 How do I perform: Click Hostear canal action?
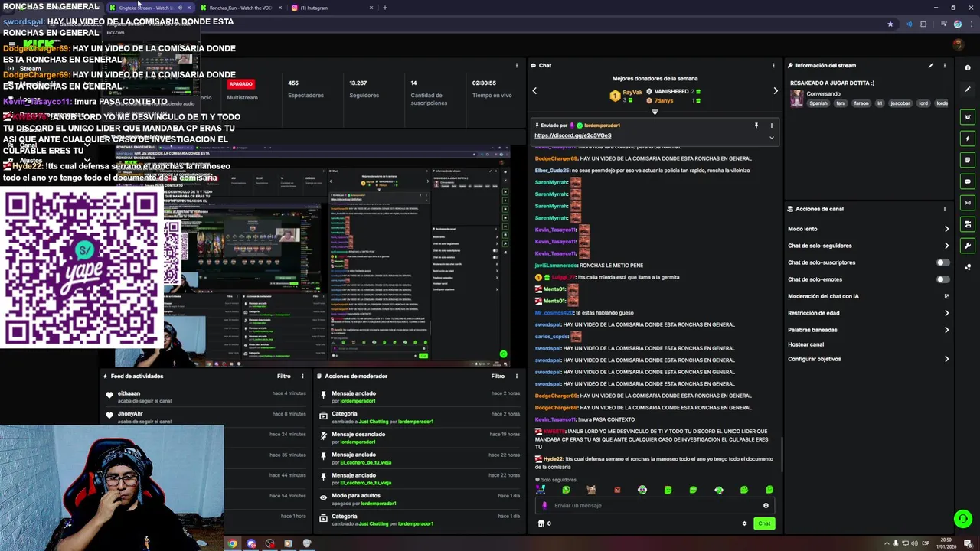[x=805, y=344]
